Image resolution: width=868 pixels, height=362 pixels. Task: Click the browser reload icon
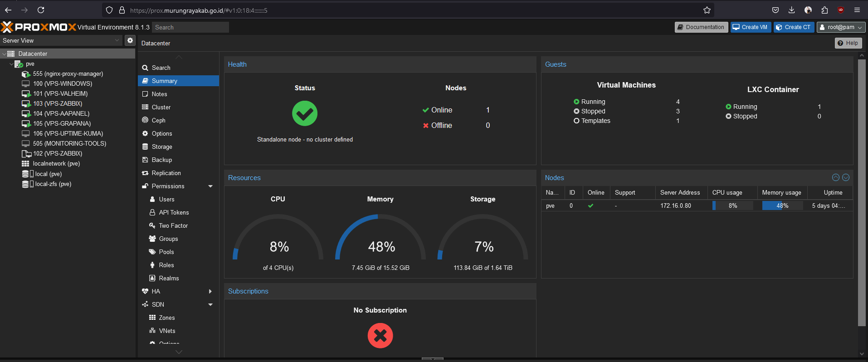[x=41, y=10]
